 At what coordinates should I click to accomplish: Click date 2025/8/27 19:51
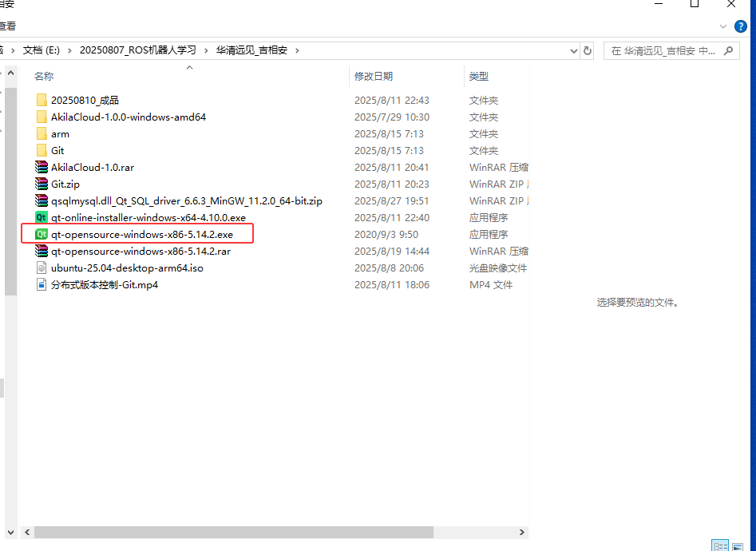coord(391,200)
